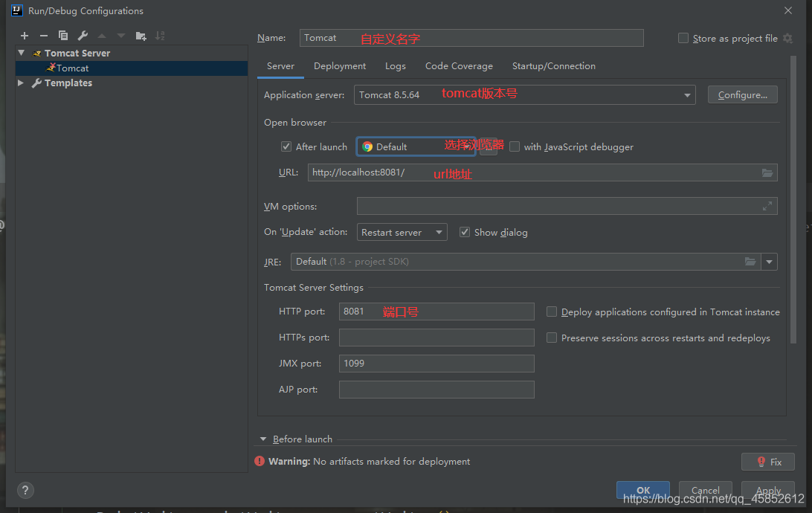This screenshot has height=513, width=812.
Task: Expand the VM options field editor
Action: pyautogui.click(x=767, y=206)
